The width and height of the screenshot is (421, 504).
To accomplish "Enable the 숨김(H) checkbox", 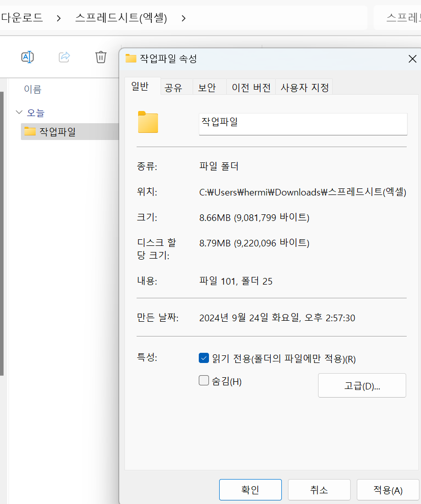I will [x=204, y=380].
